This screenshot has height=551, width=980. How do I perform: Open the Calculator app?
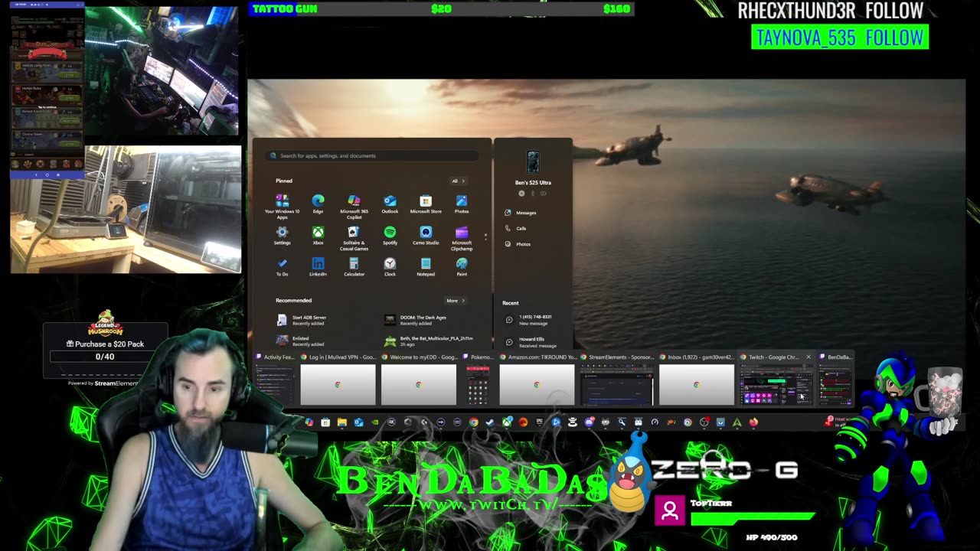pos(354,267)
